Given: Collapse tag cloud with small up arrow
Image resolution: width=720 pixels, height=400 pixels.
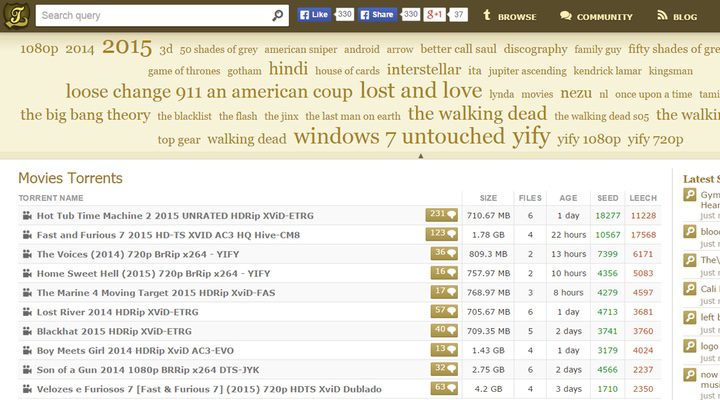Looking at the screenshot, I should click(421, 156).
